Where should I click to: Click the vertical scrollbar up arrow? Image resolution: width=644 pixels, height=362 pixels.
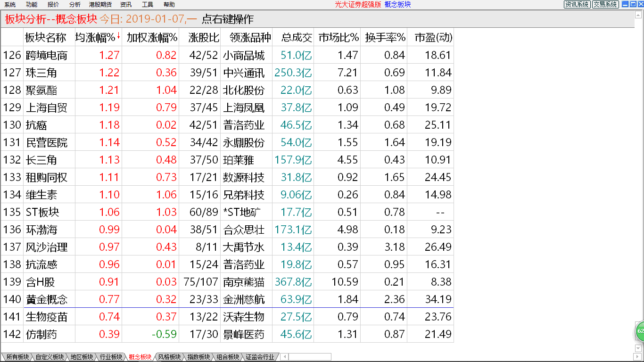(x=639, y=16)
